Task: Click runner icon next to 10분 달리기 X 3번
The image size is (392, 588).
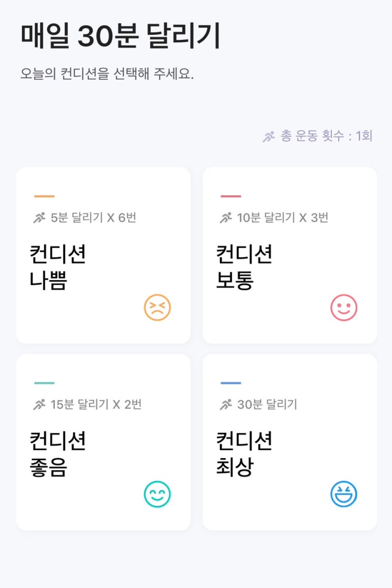Action: click(226, 217)
